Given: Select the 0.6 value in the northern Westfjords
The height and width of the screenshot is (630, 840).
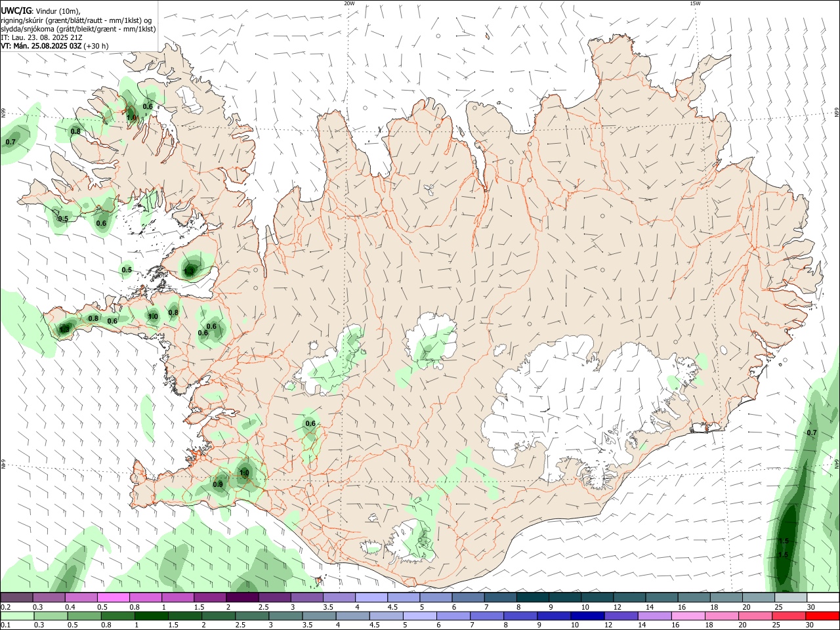Looking at the screenshot, I should click(x=148, y=106).
